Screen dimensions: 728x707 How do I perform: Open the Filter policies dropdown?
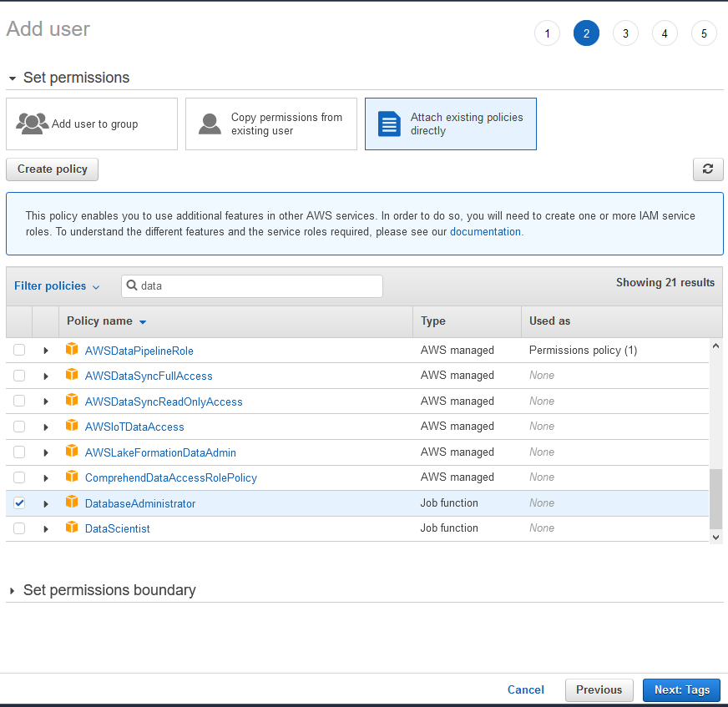pos(57,286)
